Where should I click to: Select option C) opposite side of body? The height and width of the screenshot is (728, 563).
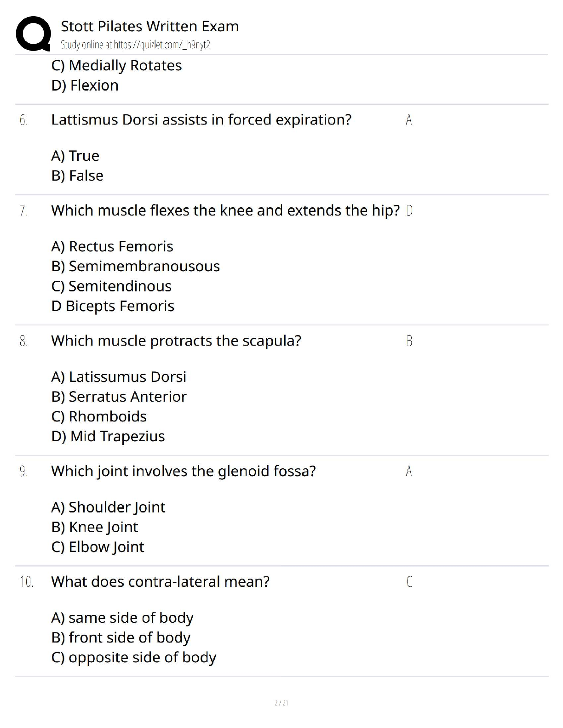tap(133, 657)
